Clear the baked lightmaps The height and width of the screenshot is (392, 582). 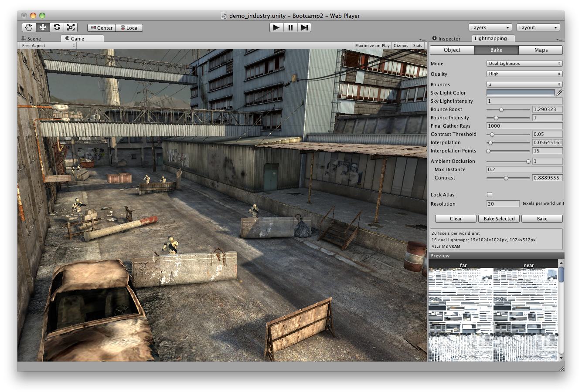click(455, 218)
